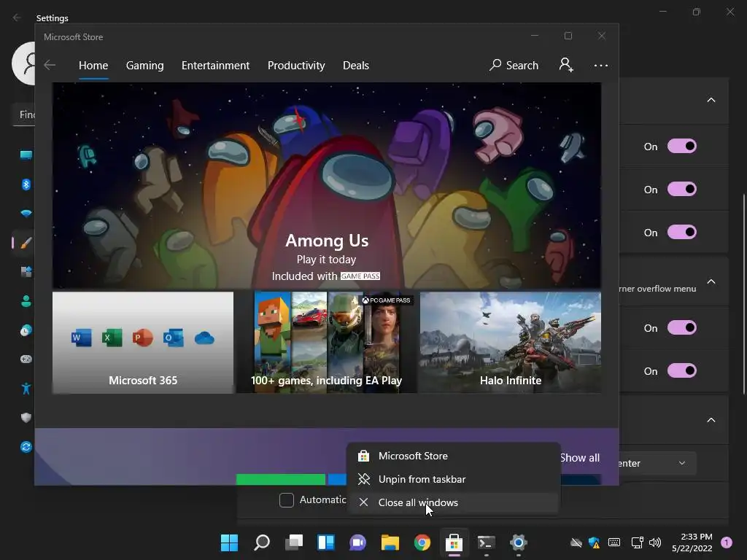Turn off the second On toggle in Settings
The width and height of the screenshot is (747, 560).
682,189
